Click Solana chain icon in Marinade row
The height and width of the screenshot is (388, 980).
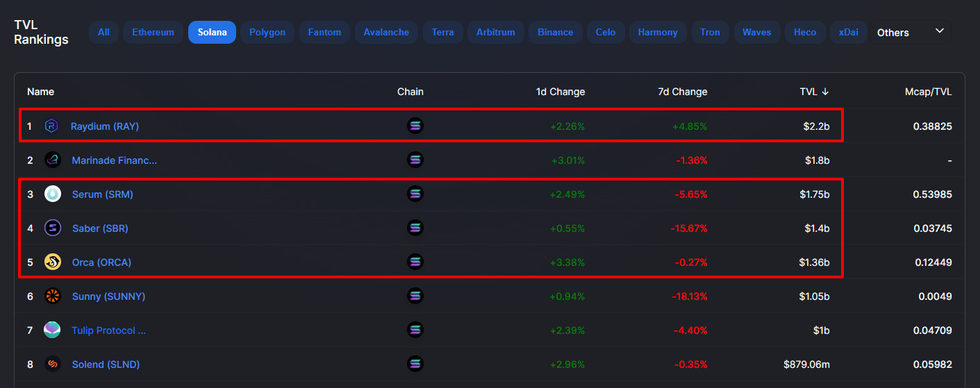415,160
